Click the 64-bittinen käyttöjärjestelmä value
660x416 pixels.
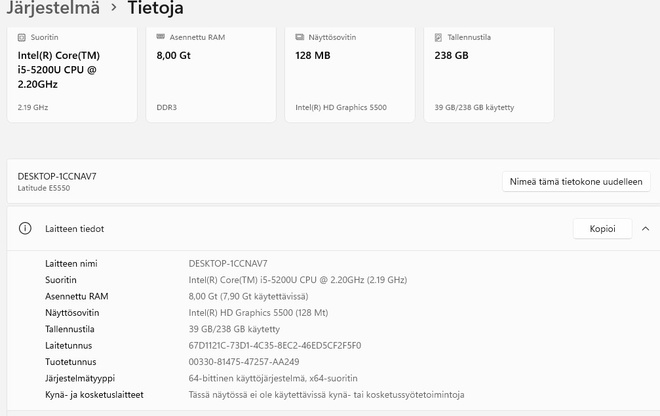pyautogui.click(x=273, y=379)
